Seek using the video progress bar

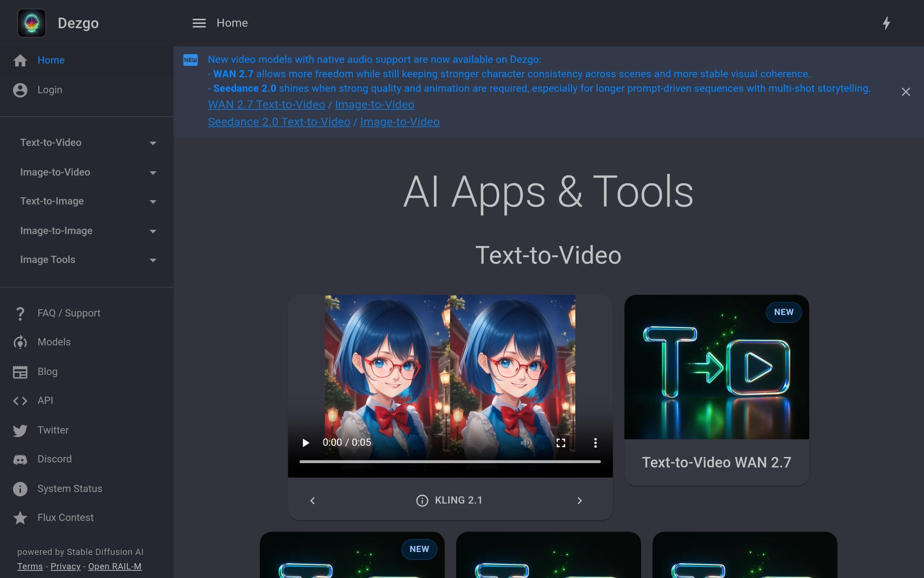pyautogui.click(x=450, y=462)
